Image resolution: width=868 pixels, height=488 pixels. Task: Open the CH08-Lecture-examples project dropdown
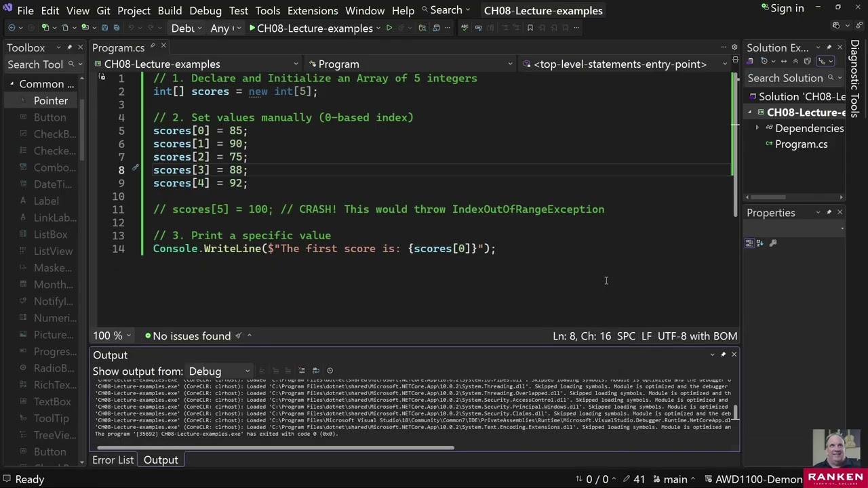[198, 64]
